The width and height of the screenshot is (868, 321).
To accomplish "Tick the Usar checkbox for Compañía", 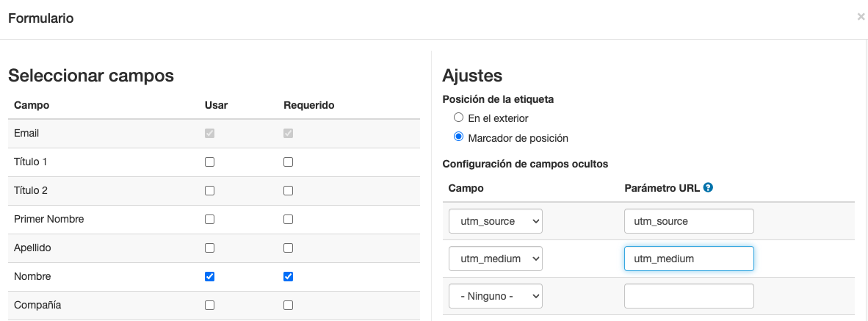I will point(210,305).
